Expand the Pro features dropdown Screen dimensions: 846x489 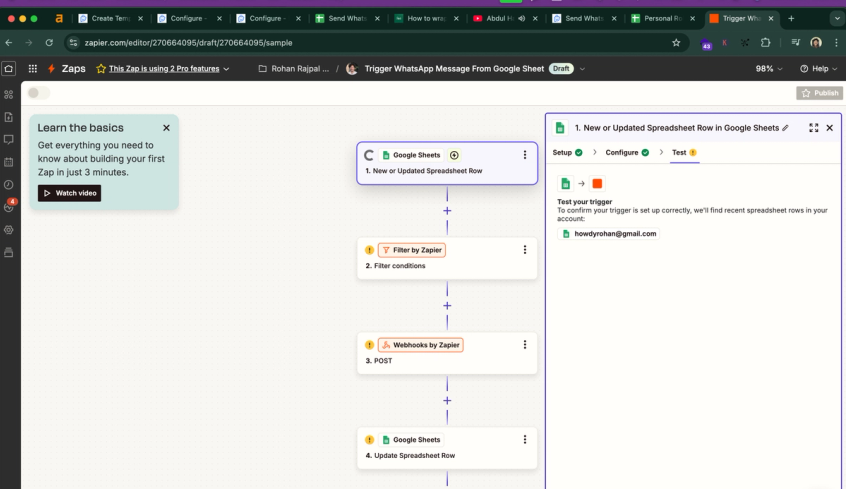pyautogui.click(x=226, y=69)
